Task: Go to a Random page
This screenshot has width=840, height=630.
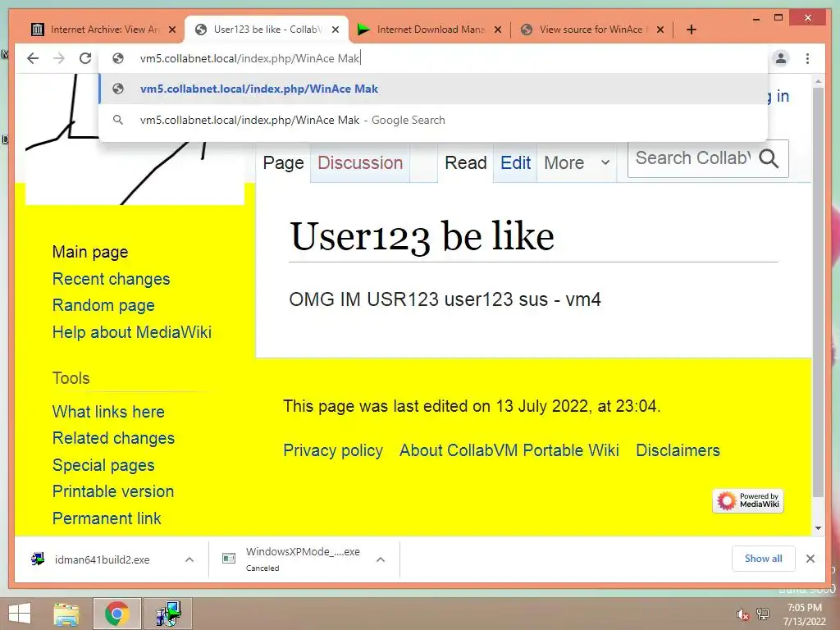Action: click(103, 305)
